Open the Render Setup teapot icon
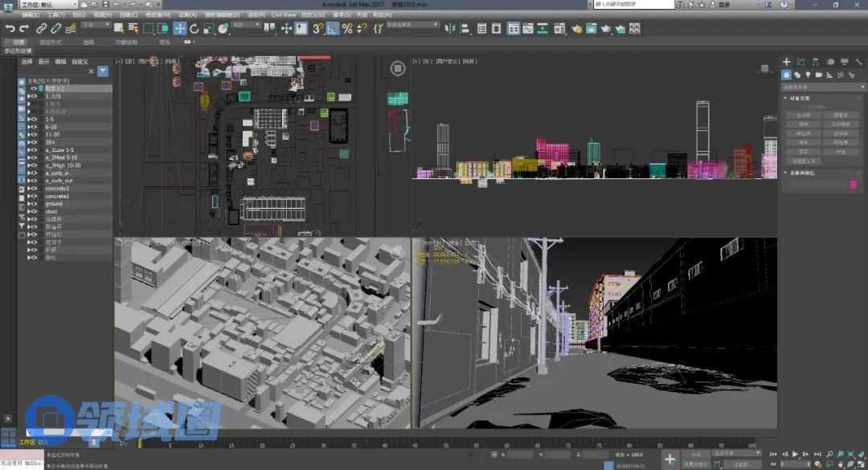Screen dimensions: 868x470 point(577,29)
